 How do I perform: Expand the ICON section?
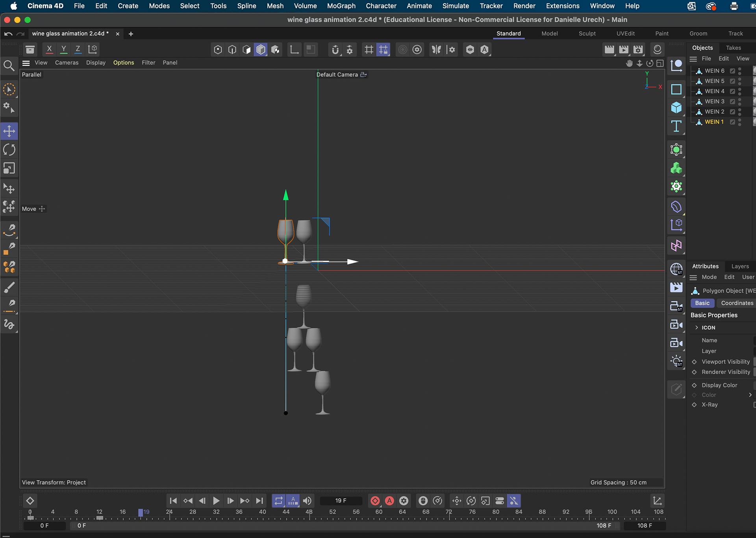pos(697,328)
